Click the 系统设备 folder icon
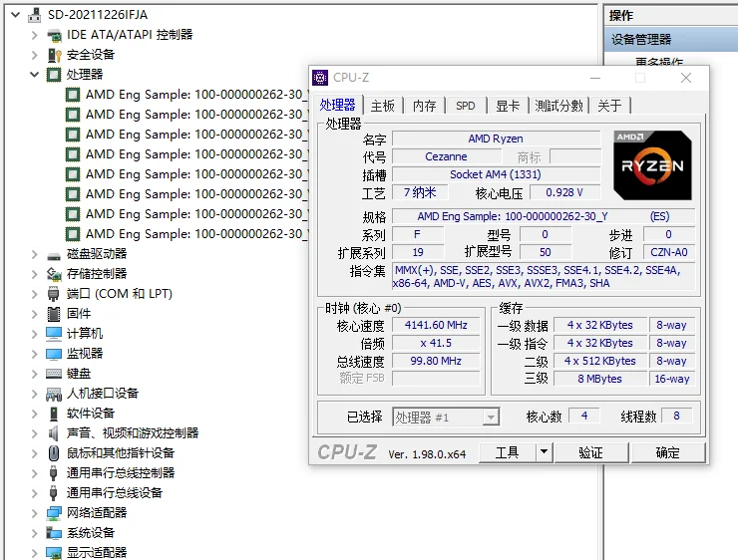Image resolution: width=738 pixels, height=560 pixels. 54,533
